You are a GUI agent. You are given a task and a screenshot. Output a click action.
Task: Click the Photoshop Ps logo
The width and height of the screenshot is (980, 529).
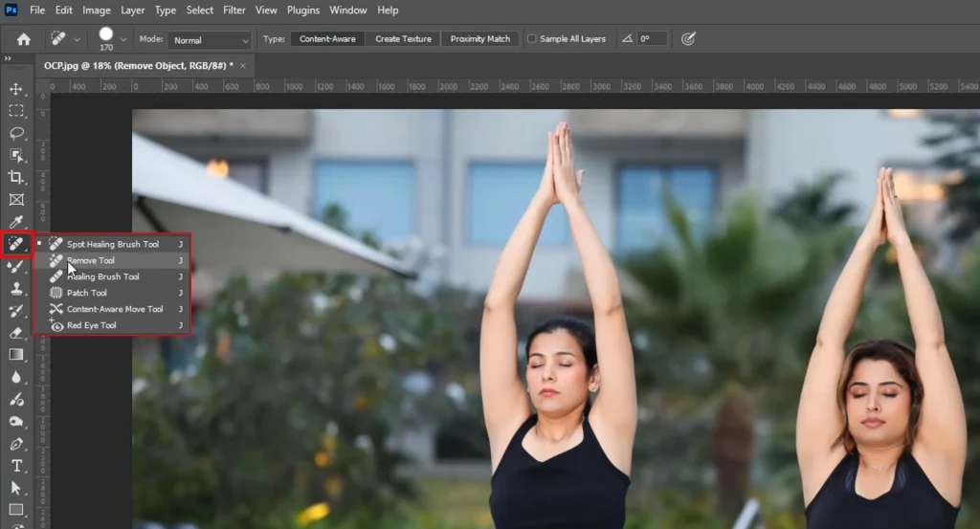coord(11,10)
